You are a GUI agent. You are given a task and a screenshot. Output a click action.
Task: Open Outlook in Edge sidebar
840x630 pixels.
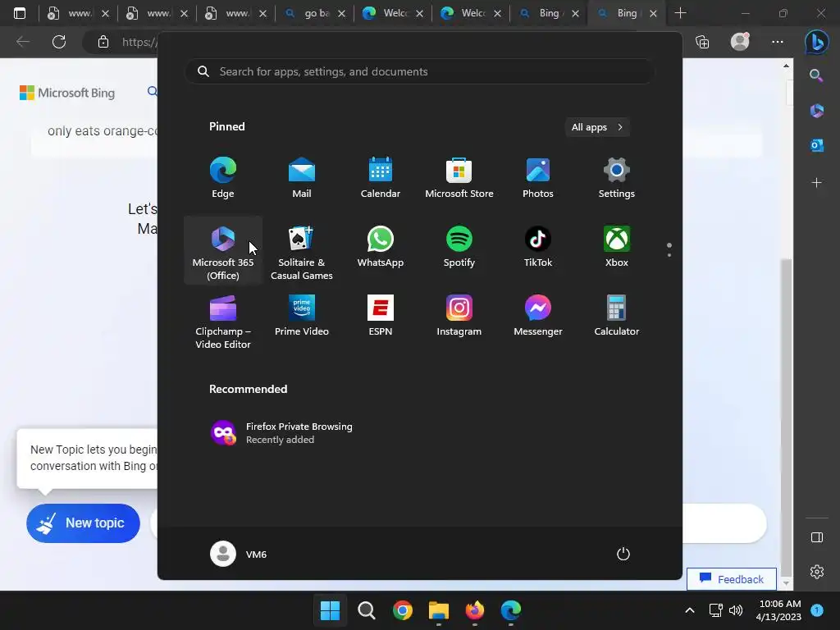click(x=816, y=145)
